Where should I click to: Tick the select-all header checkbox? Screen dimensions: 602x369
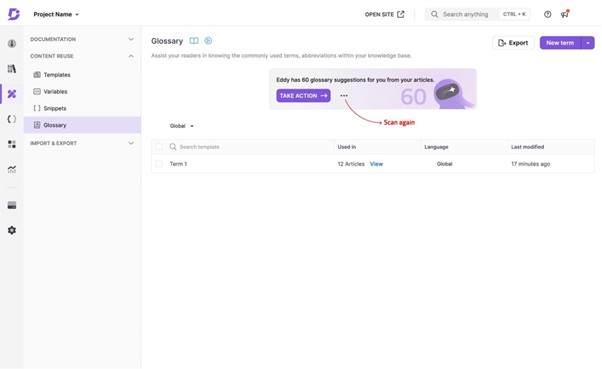pos(159,147)
